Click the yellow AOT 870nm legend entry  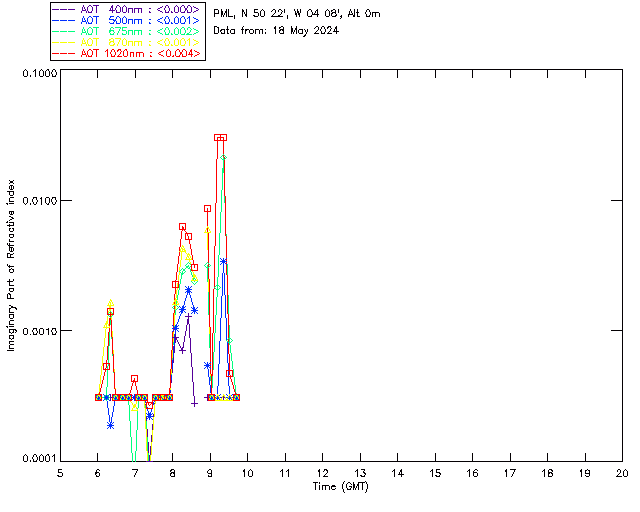click(127, 42)
